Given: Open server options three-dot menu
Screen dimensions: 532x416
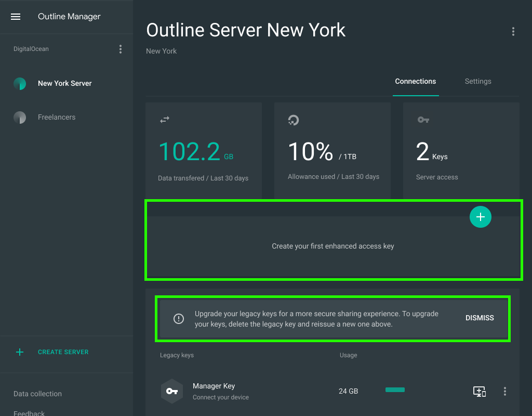Looking at the screenshot, I should pos(513,32).
